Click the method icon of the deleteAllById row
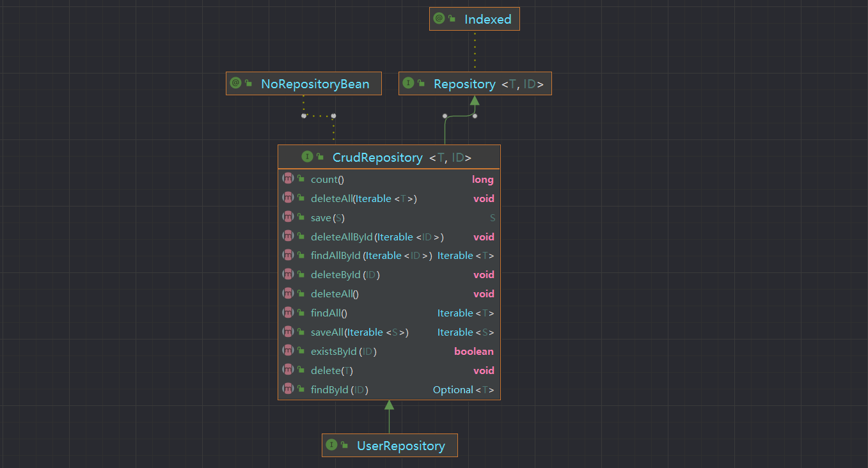The width and height of the screenshot is (868, 468). tap(288, 237)
